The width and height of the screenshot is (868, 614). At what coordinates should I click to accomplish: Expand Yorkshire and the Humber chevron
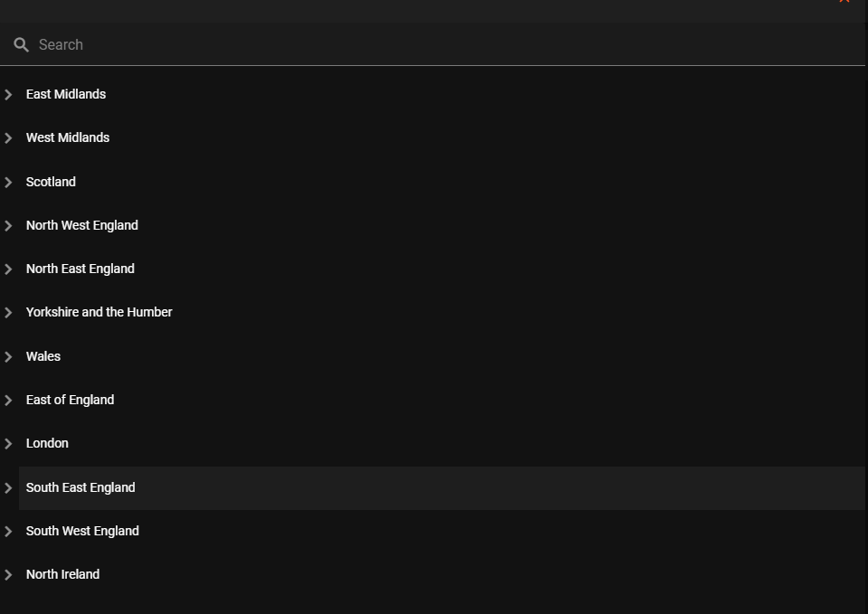pos(8,313)
